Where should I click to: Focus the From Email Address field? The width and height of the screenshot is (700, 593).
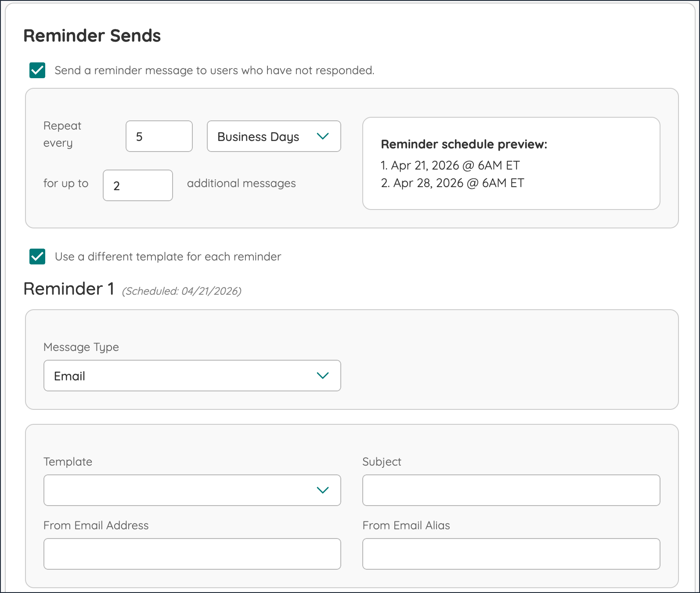[192, 554]
